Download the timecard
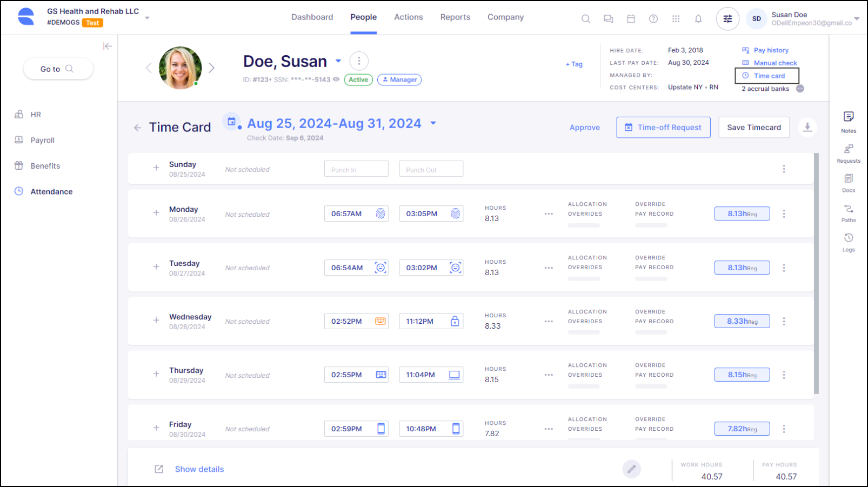The width and height of the screenshot is (868, 487). pos(807,127)
